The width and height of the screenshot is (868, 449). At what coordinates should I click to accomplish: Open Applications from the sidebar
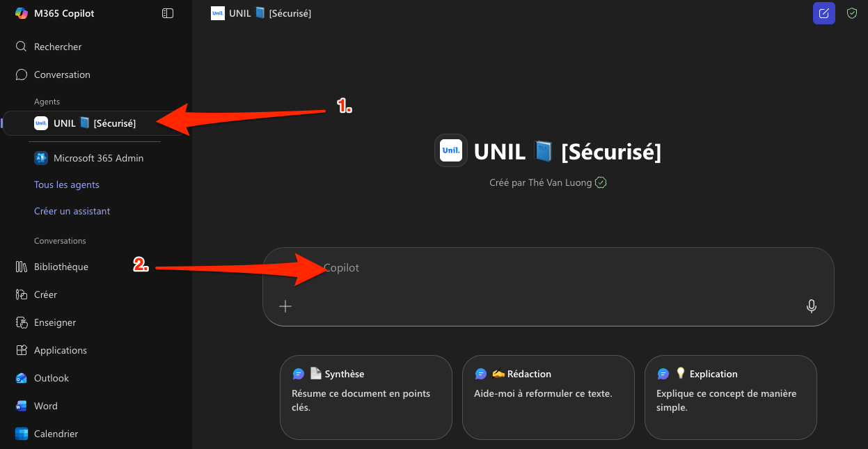pyautogui.click(x=60, y=350)
